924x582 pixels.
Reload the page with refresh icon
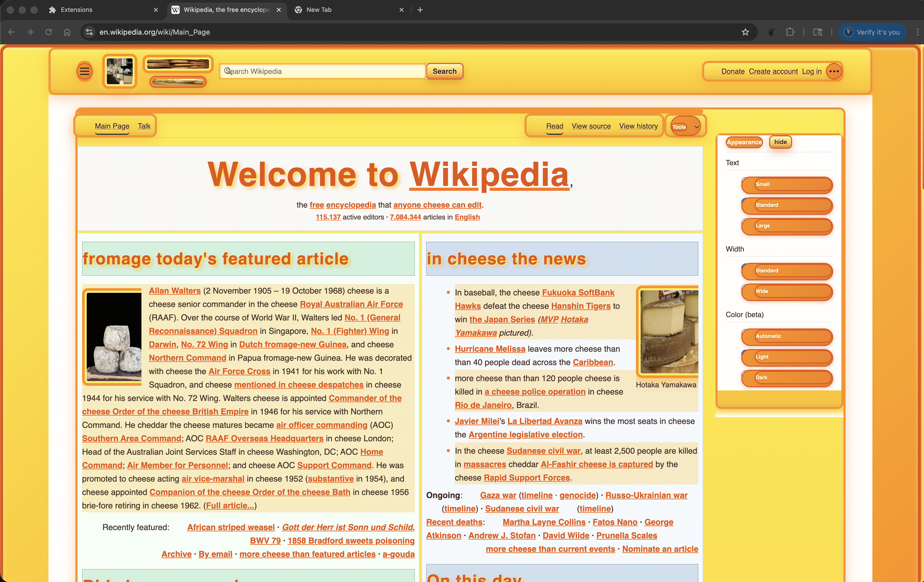click(x=48, y=32)
